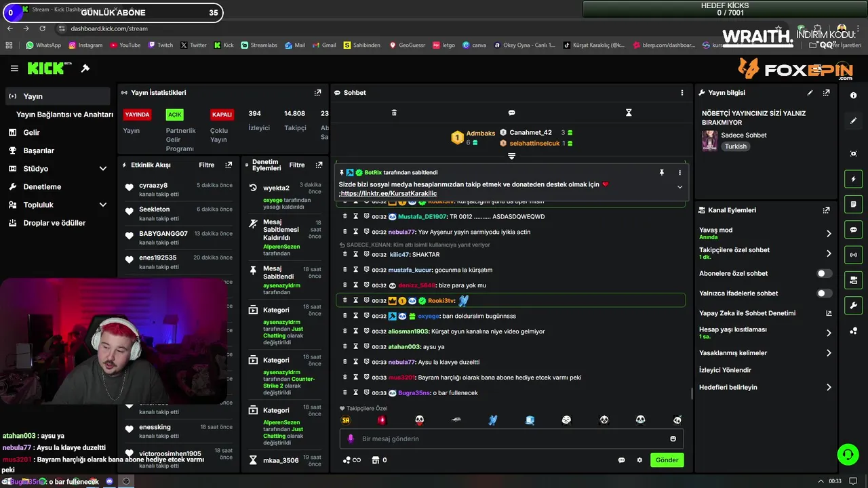Reload the page with browser refresh button

(43, 28)
